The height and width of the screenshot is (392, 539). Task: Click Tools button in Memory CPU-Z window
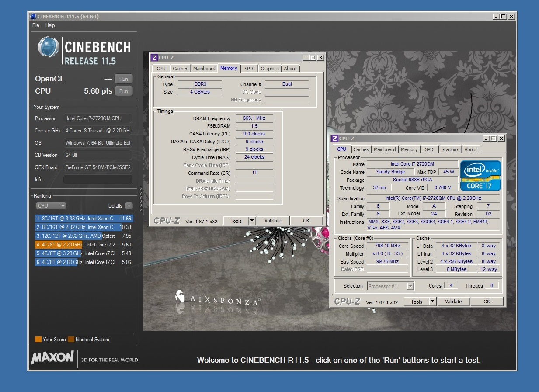[x=236, y=221]
